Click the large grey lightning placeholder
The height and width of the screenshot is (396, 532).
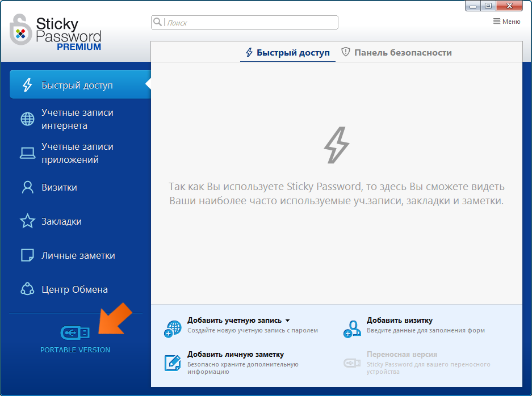pos(336,145)
